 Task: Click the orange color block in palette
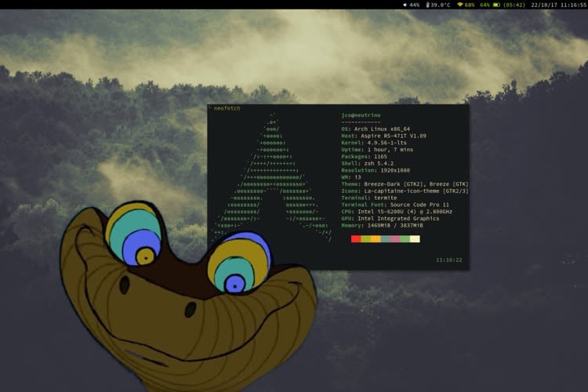pyautogui.click(x=376, y=239)
